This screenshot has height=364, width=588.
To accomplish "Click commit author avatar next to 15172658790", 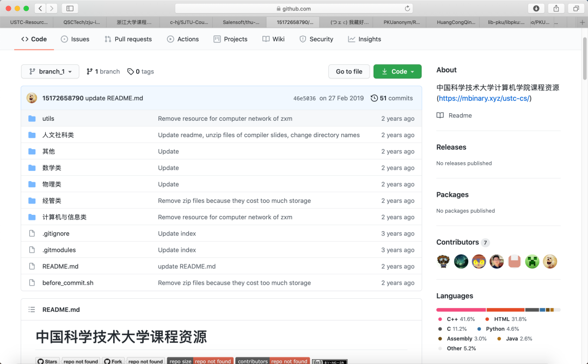I will click(x=32, y=98).
